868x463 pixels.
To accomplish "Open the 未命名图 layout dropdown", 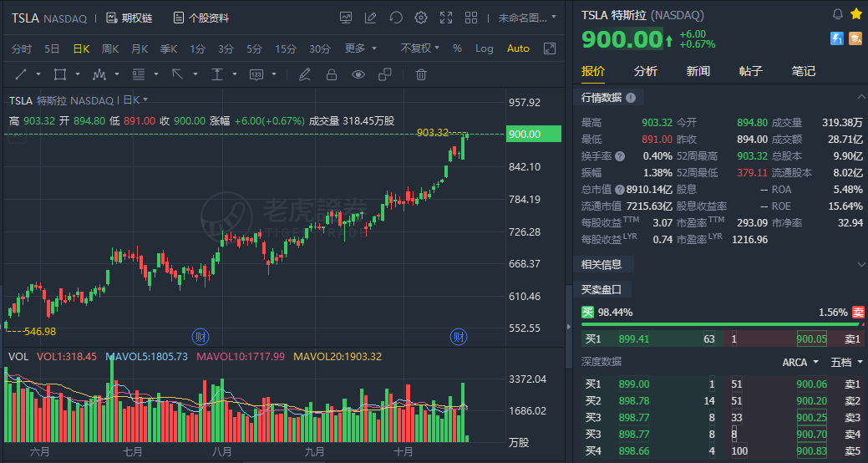I will pos(527,18).
